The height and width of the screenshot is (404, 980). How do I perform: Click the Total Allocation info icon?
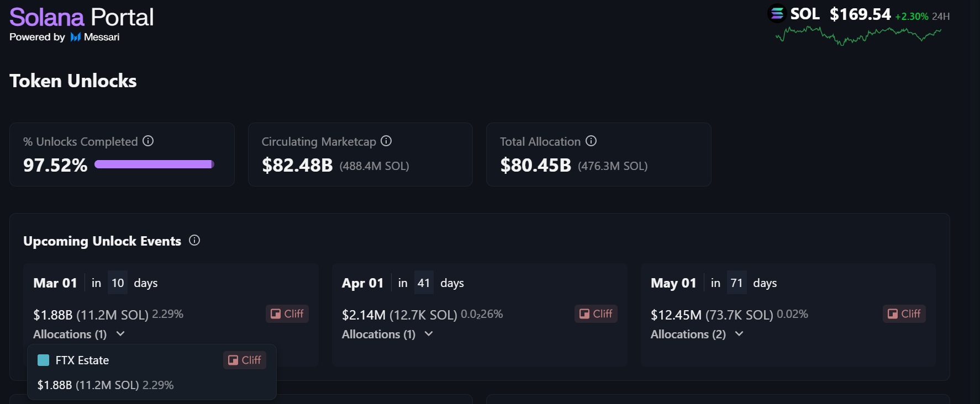point(591,141)
